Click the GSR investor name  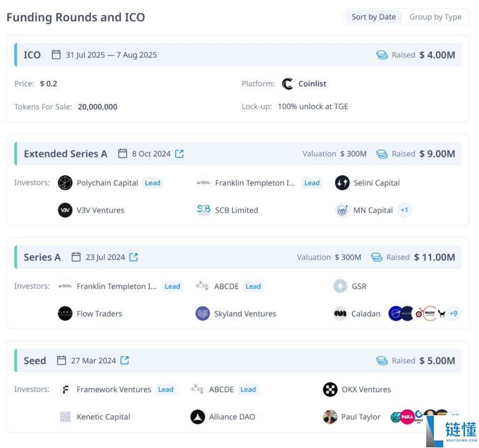359,286
